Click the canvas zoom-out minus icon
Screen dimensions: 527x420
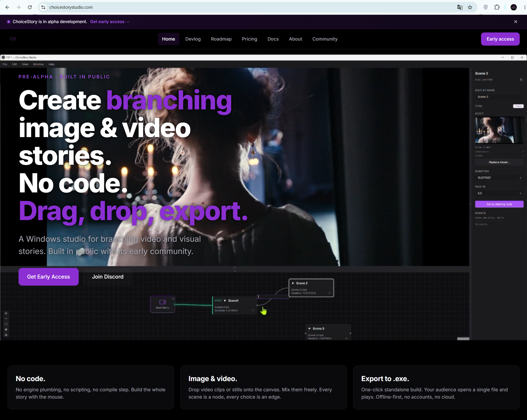pos(6,319)
